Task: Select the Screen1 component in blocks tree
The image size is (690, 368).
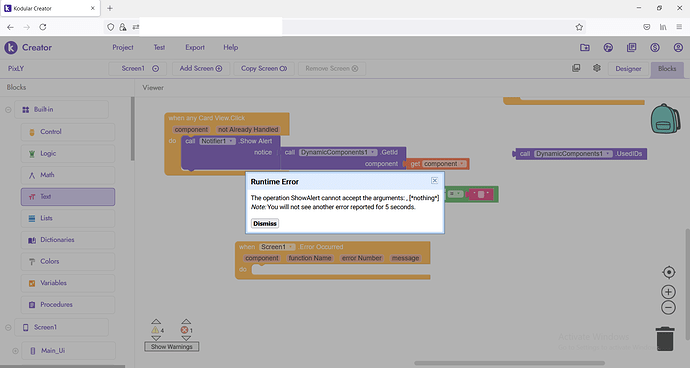Action: tap(61, 328)
